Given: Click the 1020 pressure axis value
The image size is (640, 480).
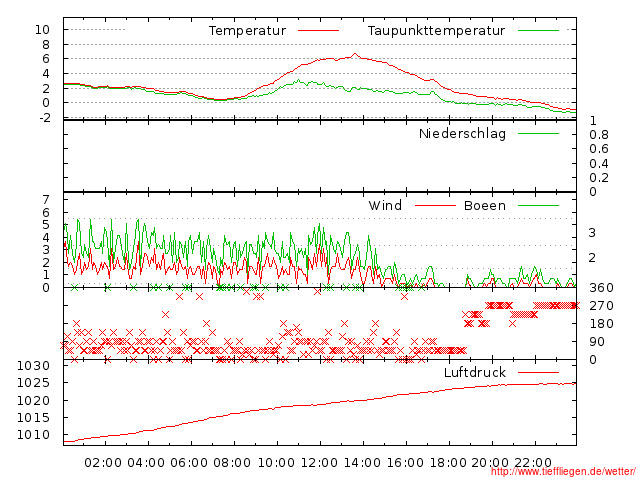Looking at the screenshot, I should click(33, 400).
